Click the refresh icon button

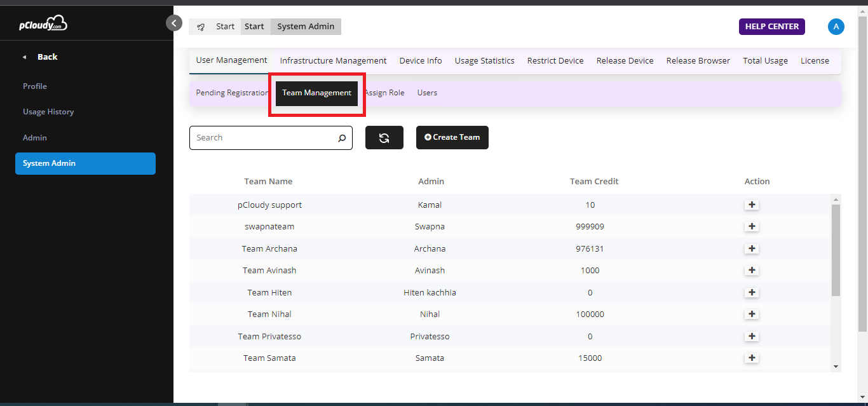point(384,138)
